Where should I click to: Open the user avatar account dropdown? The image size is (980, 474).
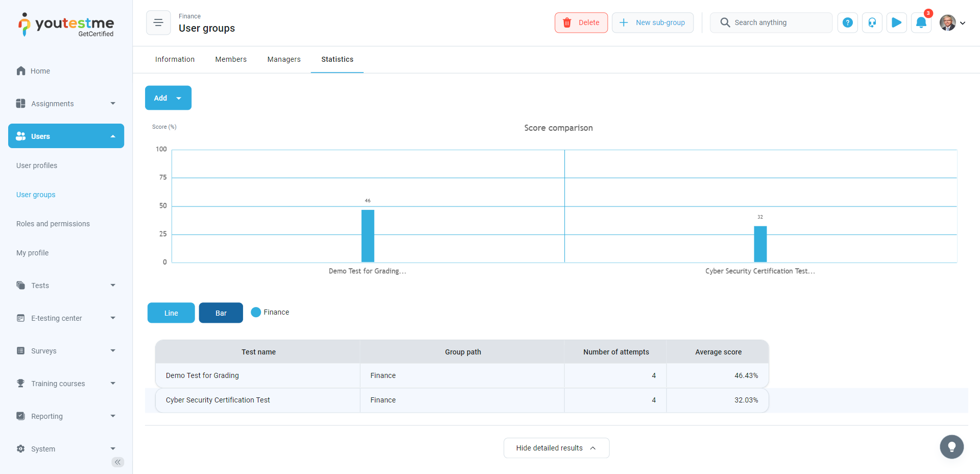pyautogui.click(x=952, y=23)
